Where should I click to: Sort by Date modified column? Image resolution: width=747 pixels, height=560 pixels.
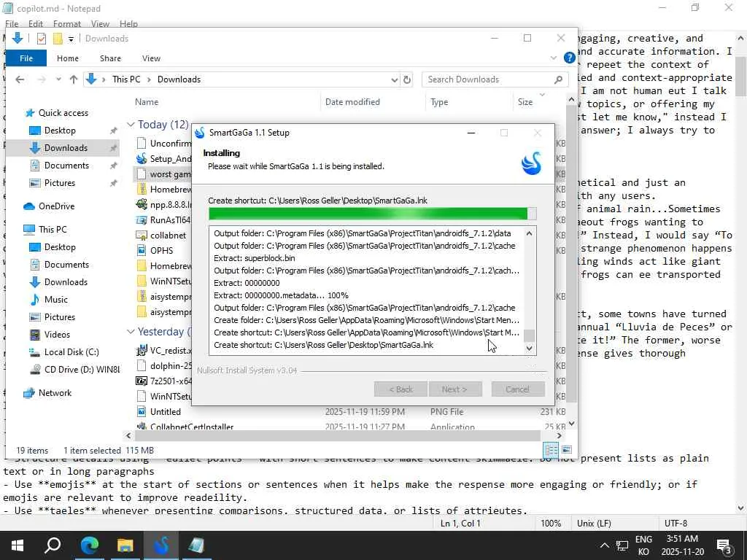352,102
